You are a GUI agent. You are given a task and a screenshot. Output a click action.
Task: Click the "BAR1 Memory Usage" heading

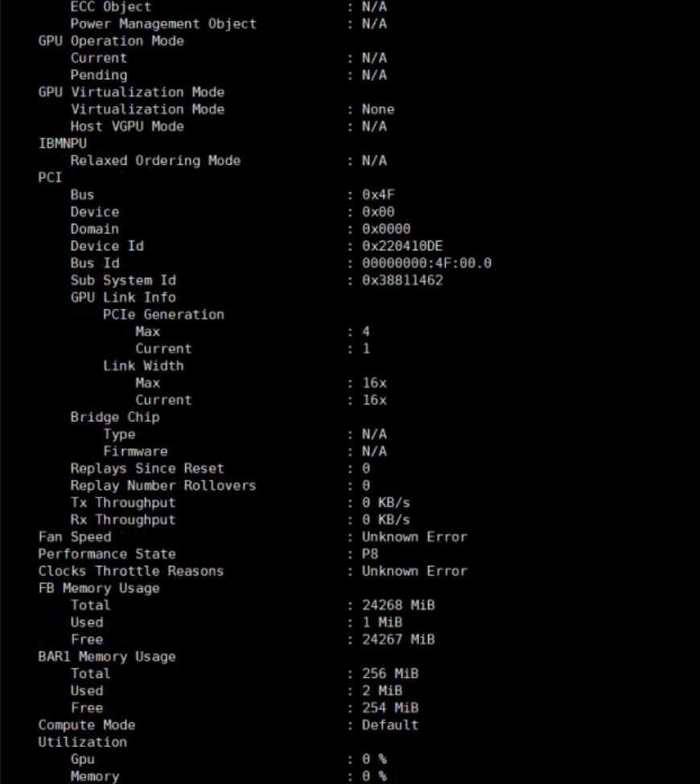pos(107,657)
